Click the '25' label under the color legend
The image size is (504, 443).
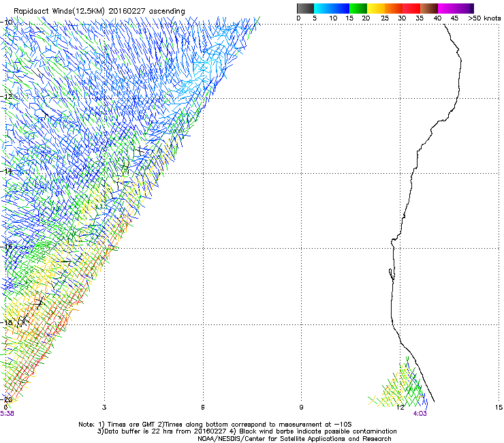click(385, 18)
